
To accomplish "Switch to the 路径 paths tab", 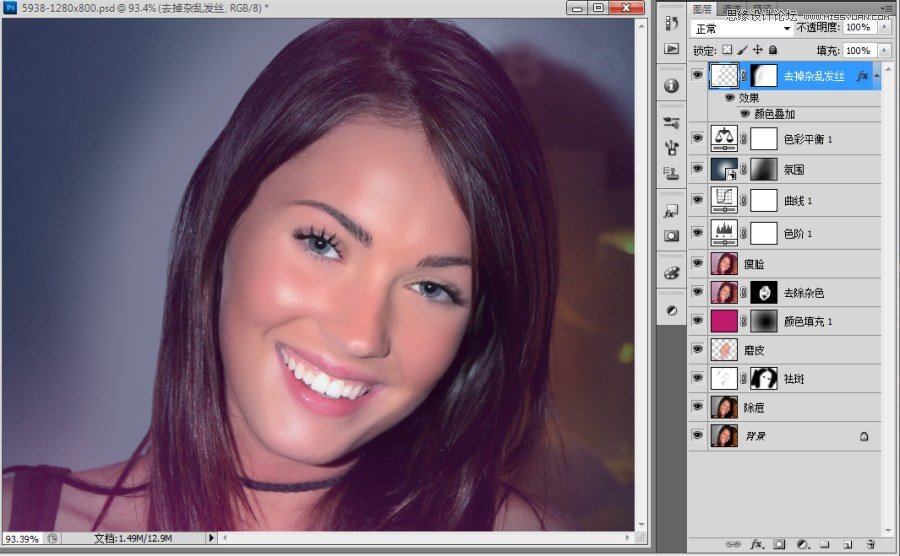I will 762,9.
